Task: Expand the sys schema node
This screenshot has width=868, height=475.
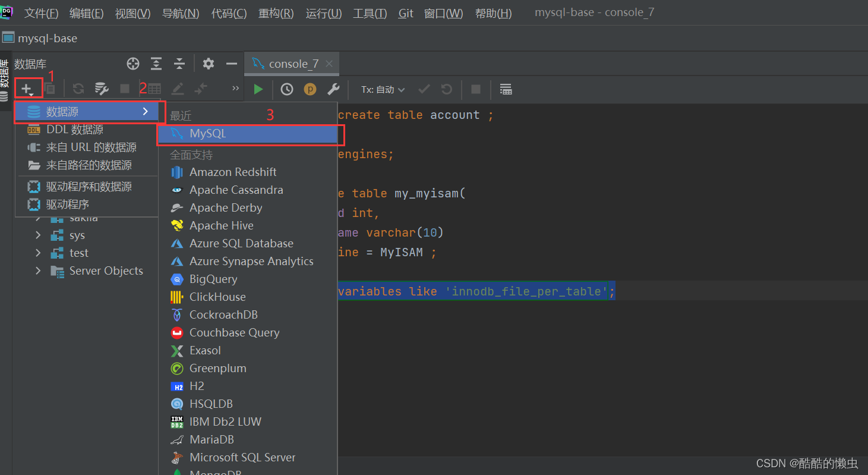Action: coord(38,235)
